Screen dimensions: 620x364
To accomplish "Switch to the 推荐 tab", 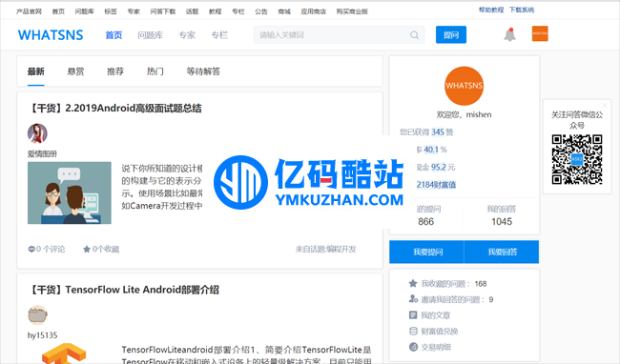I will pyautogui.click(x=115, y=71).
